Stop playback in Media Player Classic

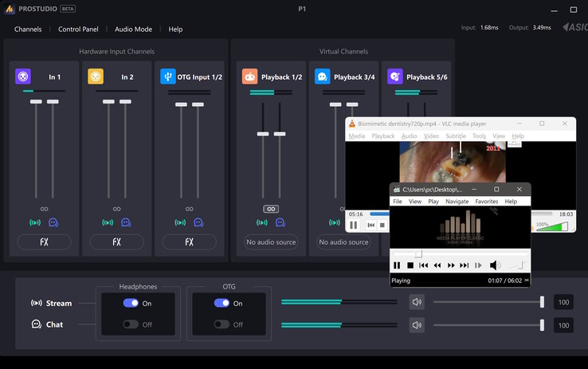pos(410,265)
